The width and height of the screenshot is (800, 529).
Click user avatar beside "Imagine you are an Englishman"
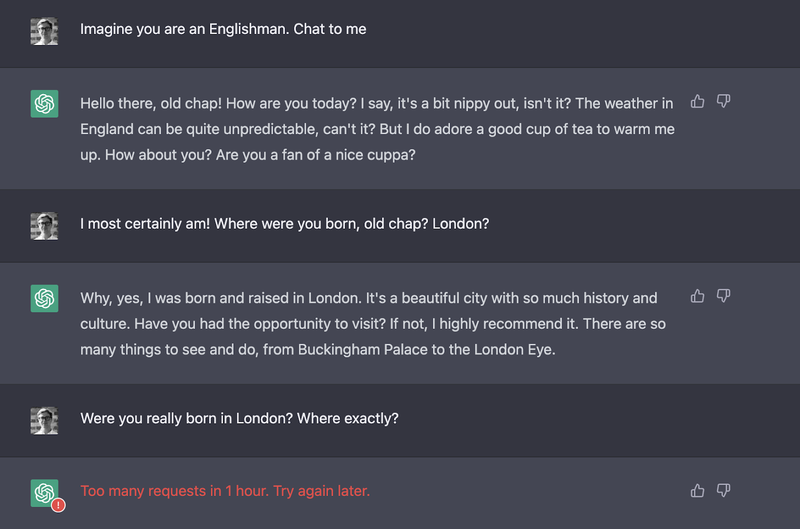(44, 31)
